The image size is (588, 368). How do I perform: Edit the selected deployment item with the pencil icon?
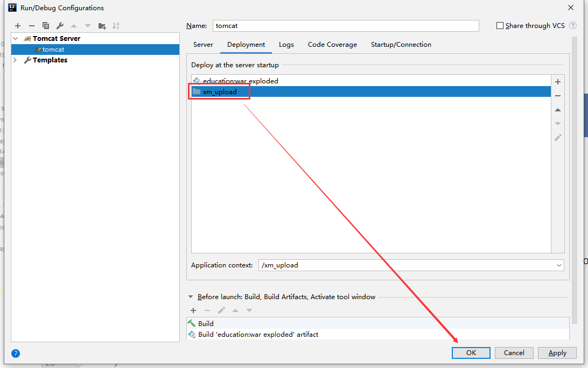tap(558, 138)
